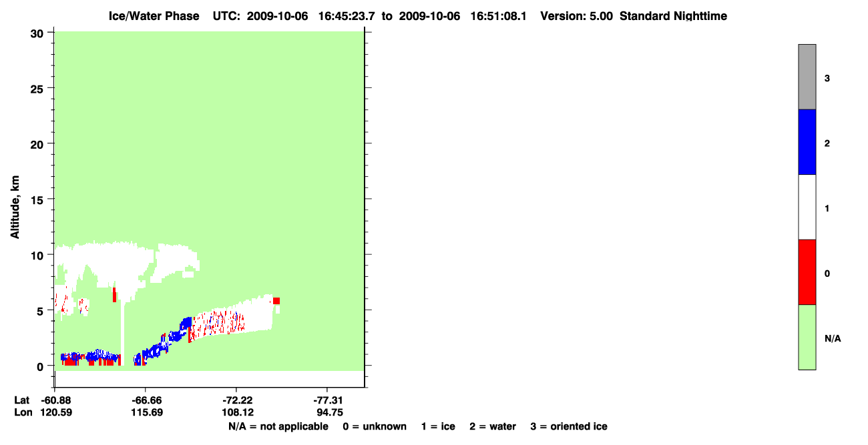Click the small red square near 6 km altitude

(x=276, y=301)
